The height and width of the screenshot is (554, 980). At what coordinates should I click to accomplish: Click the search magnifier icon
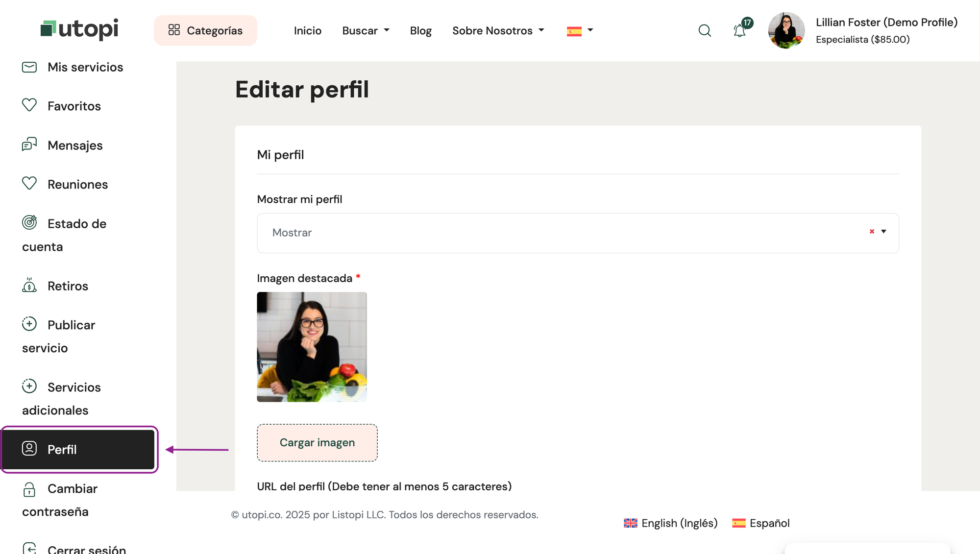[705, 30]
